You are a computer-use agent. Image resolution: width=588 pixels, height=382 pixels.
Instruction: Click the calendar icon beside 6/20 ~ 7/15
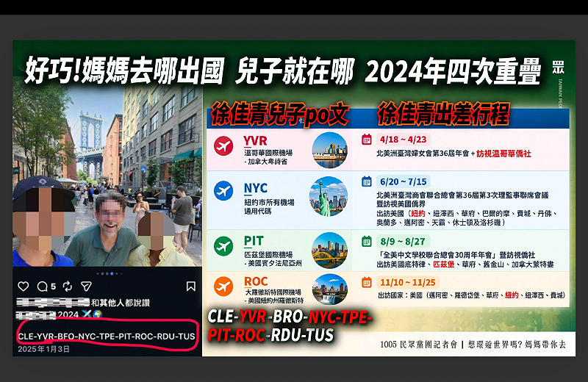[x=366, y=181]
